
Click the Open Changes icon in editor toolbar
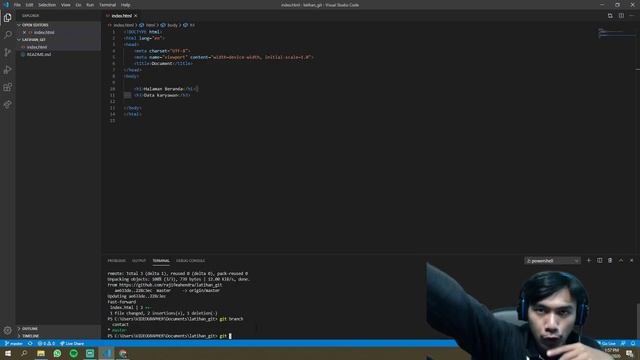click(x=610, y=16)
